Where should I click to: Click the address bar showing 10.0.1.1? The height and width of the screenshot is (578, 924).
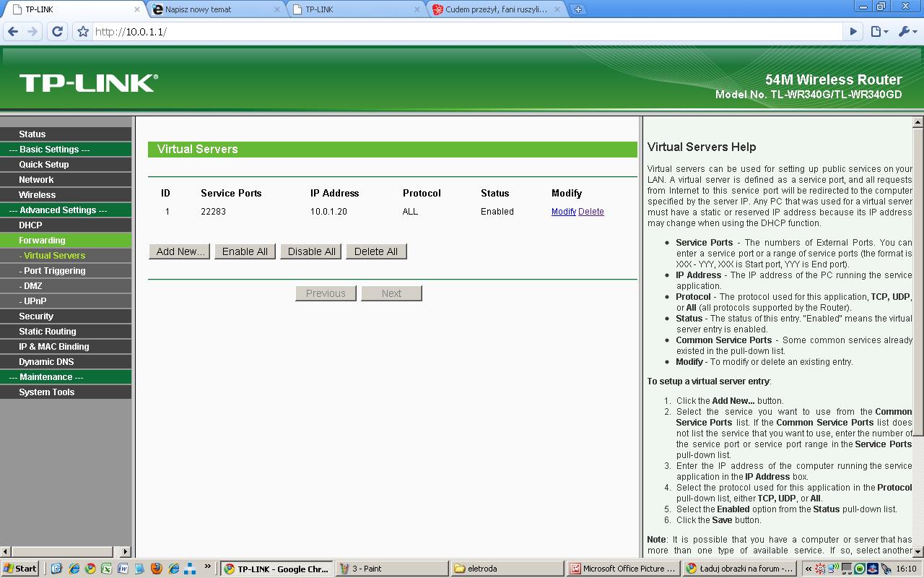tap(468, 32)
